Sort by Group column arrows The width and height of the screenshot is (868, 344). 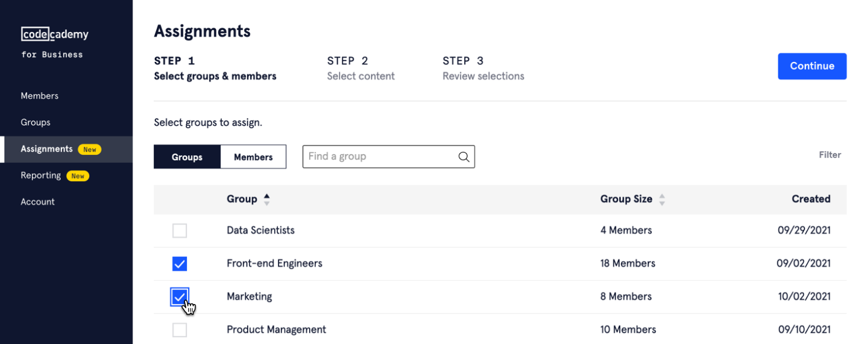coord(267,199)
